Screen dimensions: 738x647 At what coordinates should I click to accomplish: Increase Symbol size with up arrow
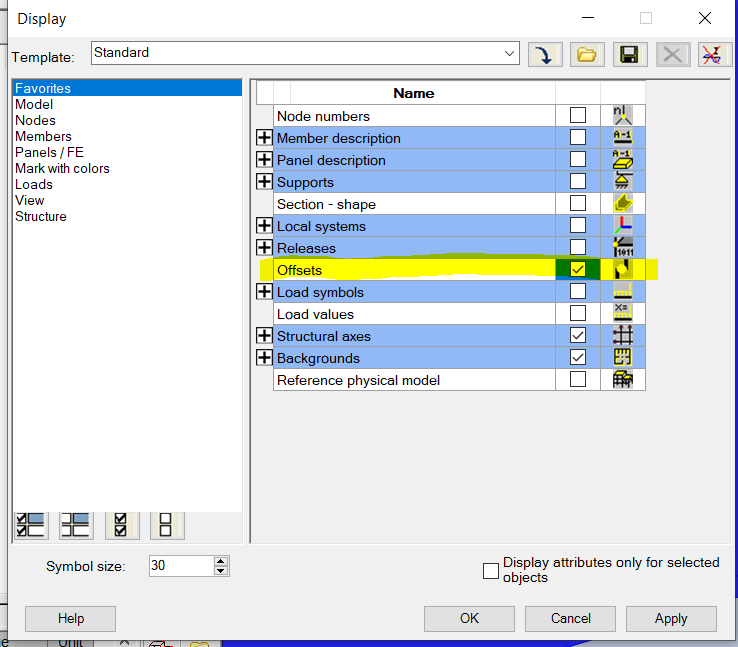(220, 560)
